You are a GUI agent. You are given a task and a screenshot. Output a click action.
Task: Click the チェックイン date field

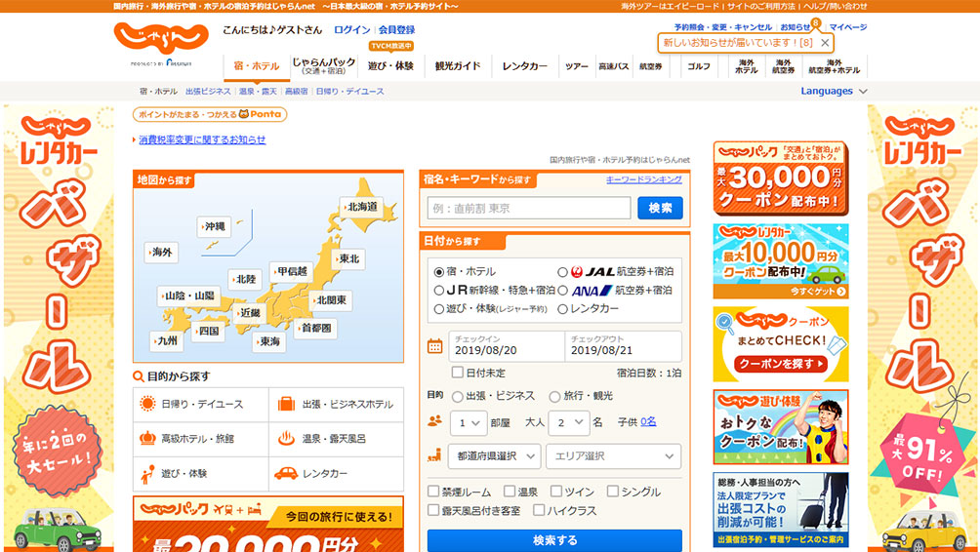point(507,346)
